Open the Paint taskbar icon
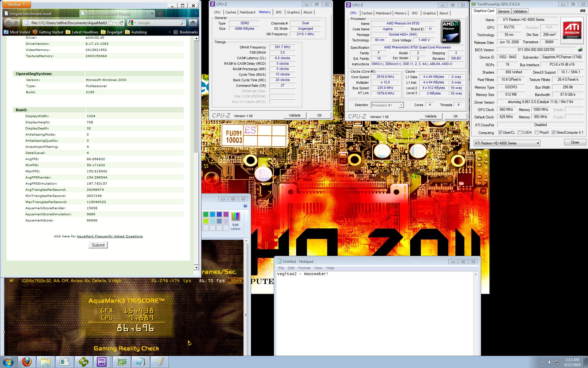Image resolution: width=588 pixels, height=368 pixels. 159,362
